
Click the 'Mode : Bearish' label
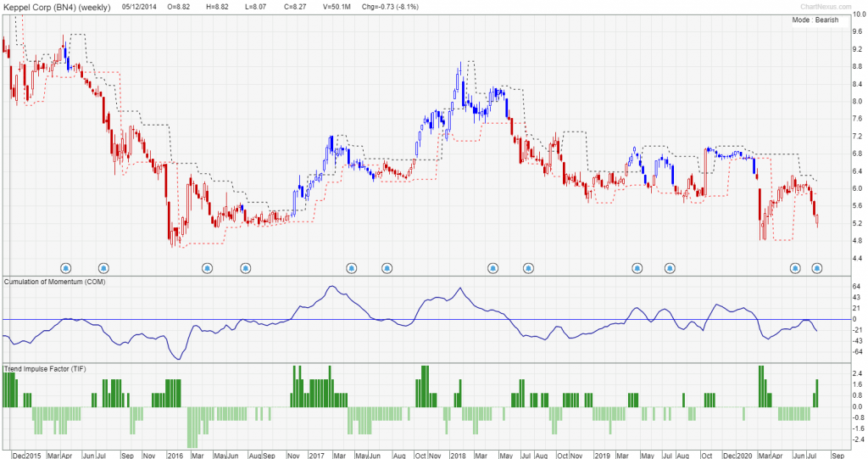tap(815, 20)
